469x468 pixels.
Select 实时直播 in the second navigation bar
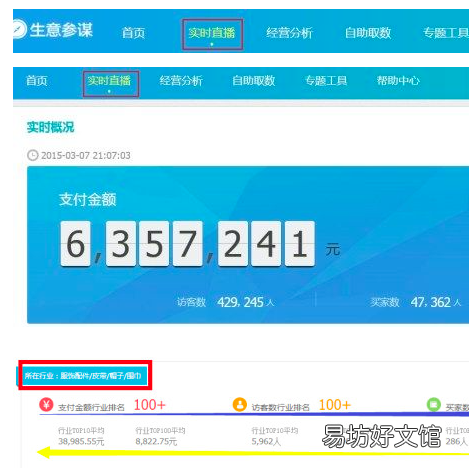109,81
